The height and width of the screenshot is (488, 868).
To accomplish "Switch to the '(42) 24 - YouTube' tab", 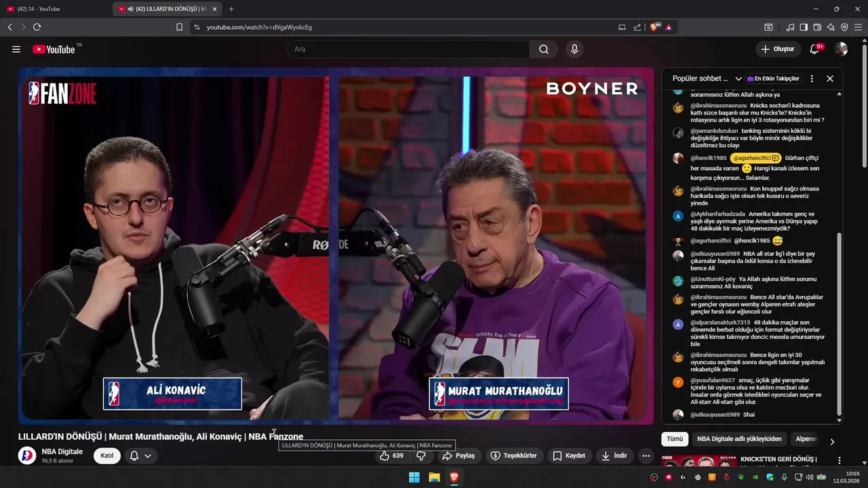I will pyautogui.click(x=56, y=9).
